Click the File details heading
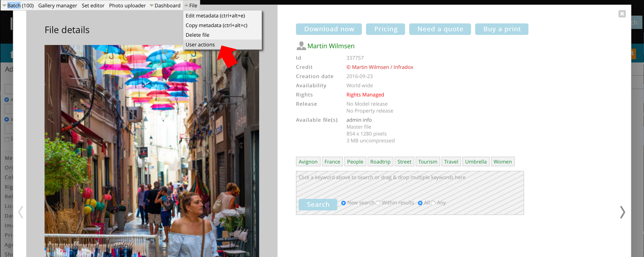Image resolution: width=644 pixels, height=257 pixels. coord(67,30)
